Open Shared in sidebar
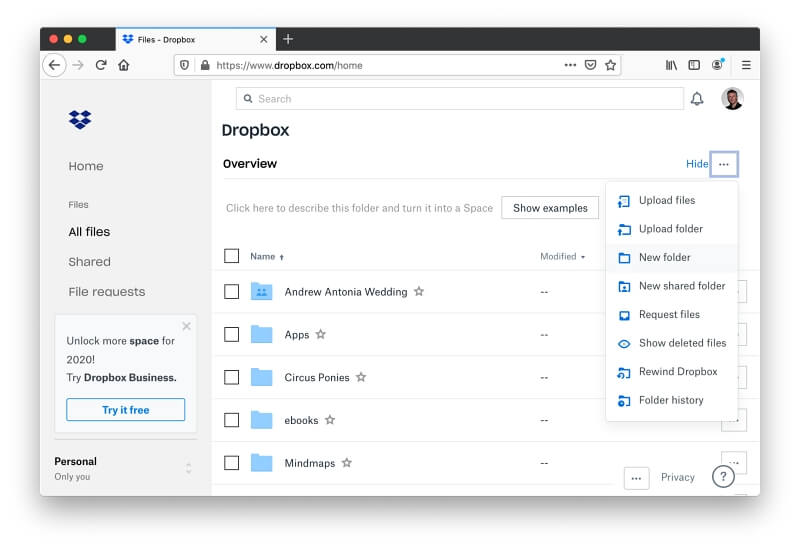The height and width of the screenshot is (549, 800). tap(89, 262)
